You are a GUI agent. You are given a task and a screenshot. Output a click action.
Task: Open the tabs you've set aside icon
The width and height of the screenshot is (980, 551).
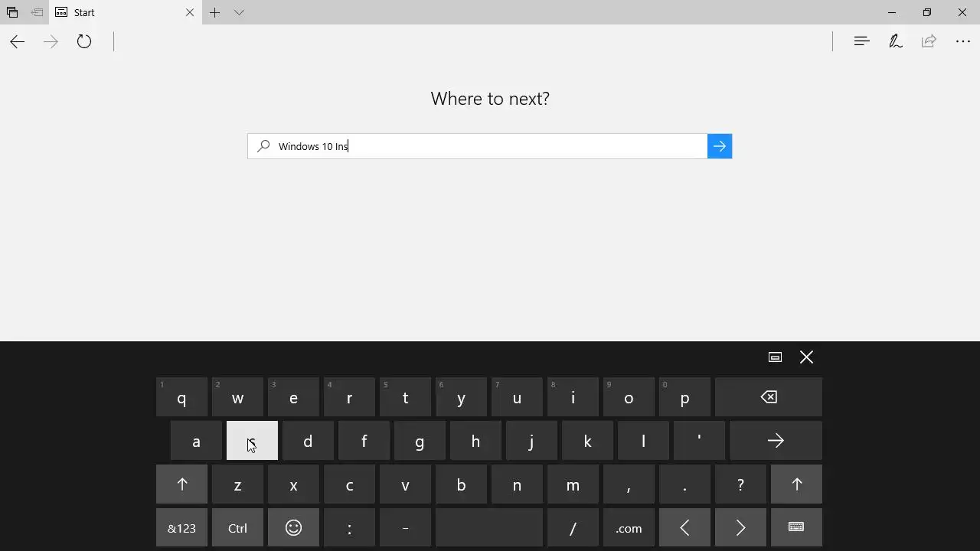pyautogui.click(x=12, y=12)
